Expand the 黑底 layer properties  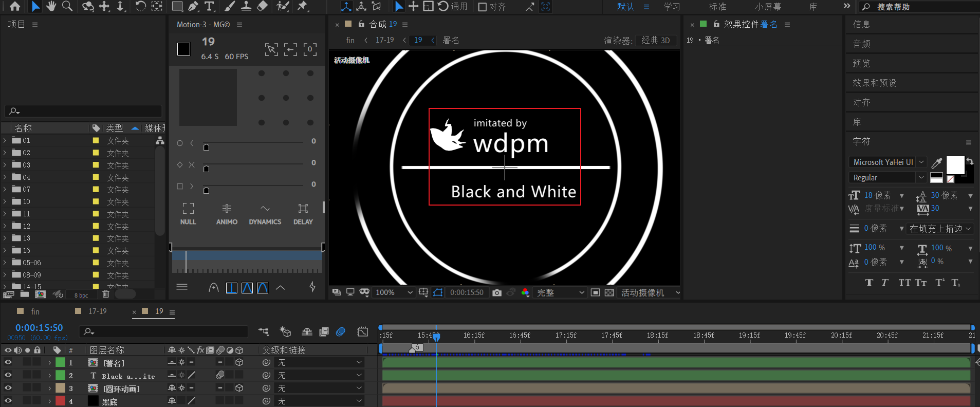[x=50, y=401]
